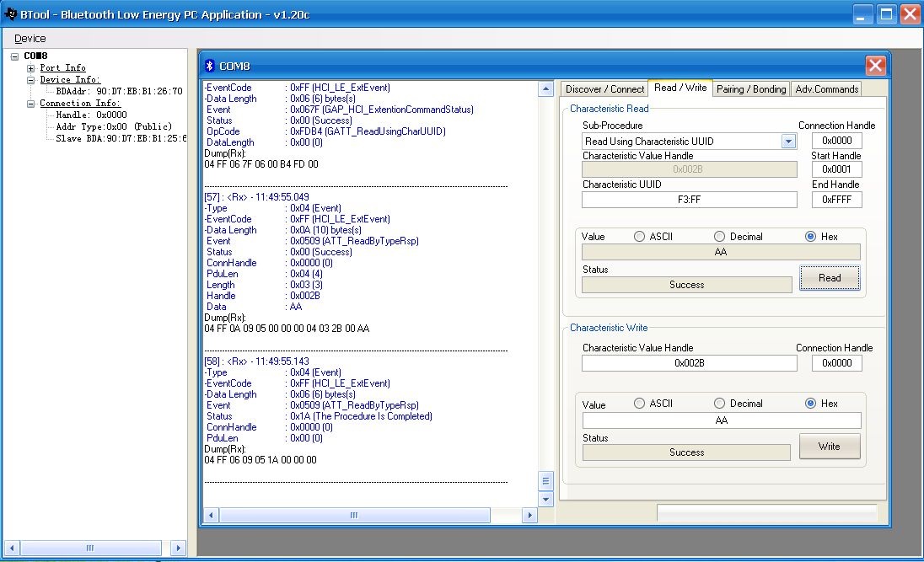Click the Write Connection Handle field
The height and width of the screenshot is (562, 924).
[x=837, y=363]
